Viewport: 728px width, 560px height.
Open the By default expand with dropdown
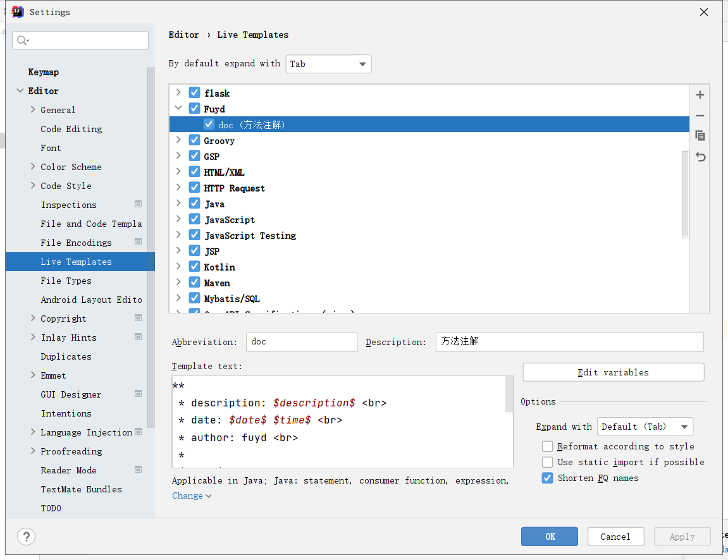point(329,64)
